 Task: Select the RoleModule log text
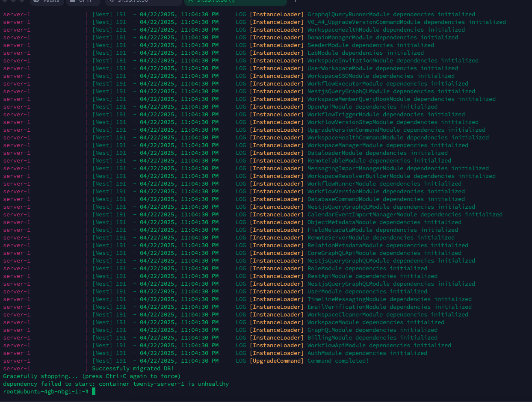point(367,269)
